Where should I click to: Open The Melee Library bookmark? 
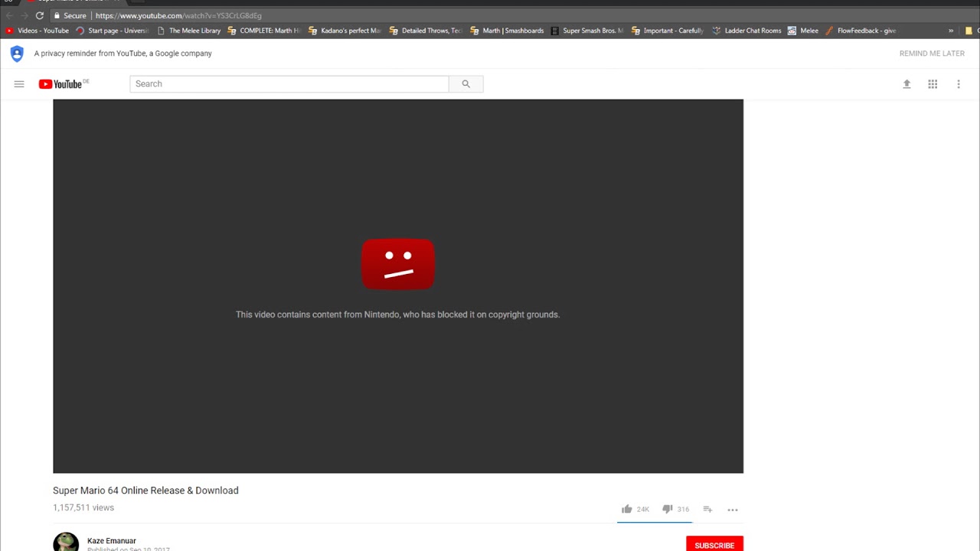tap(188, 31)
